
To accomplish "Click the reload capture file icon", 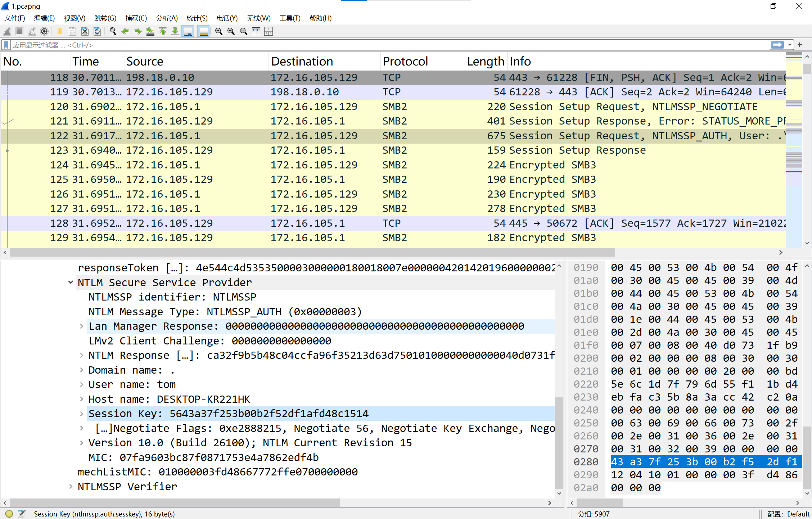I will pos(97,32).
